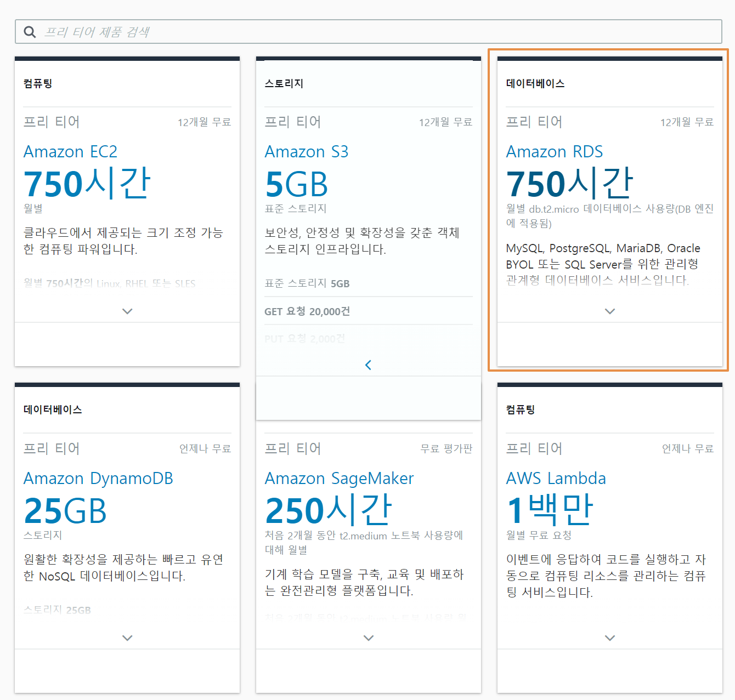Focus the free tier product search field
The height and width of the screenshot is (700, 735).
point(368,32)
